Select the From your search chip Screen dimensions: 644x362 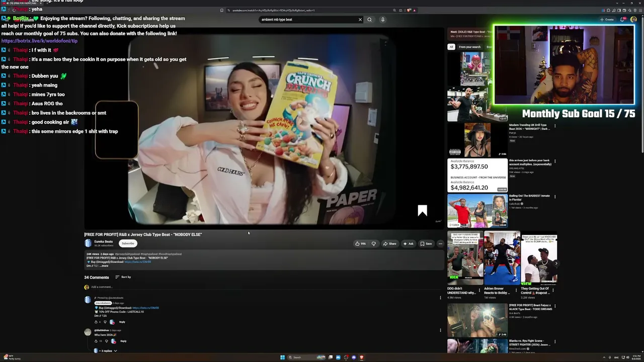click(469, 47)
